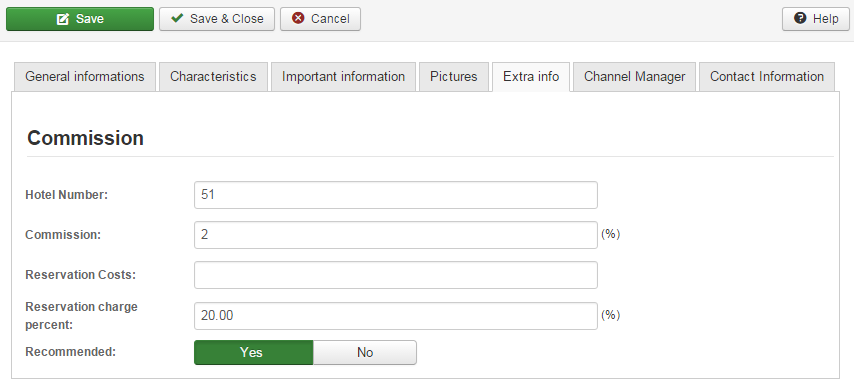Screen dimensions: 854x386
Task: Click the green checkmark icon on Save & Close
Action: [x=177, y=19]
